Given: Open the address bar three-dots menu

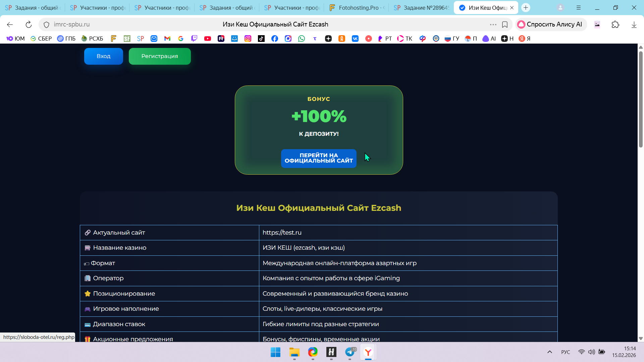Looking at the screenshot, I should (493, 24).
